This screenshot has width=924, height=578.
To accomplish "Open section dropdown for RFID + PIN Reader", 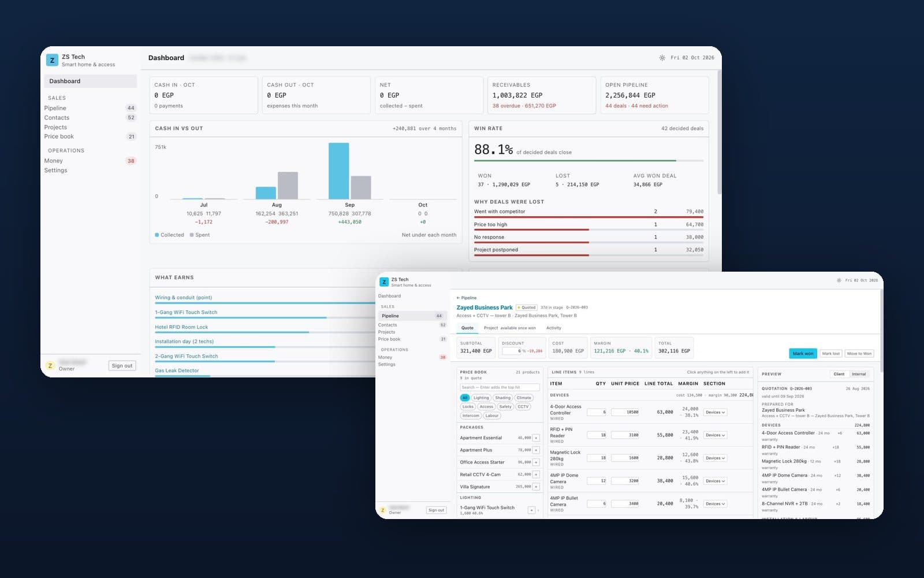I will click(715, 435).
